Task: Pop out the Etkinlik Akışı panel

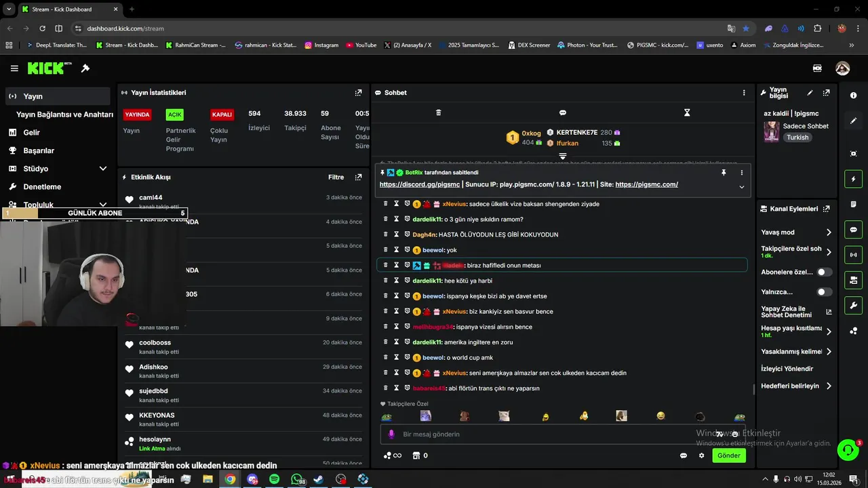Action: tap(358, 178)
